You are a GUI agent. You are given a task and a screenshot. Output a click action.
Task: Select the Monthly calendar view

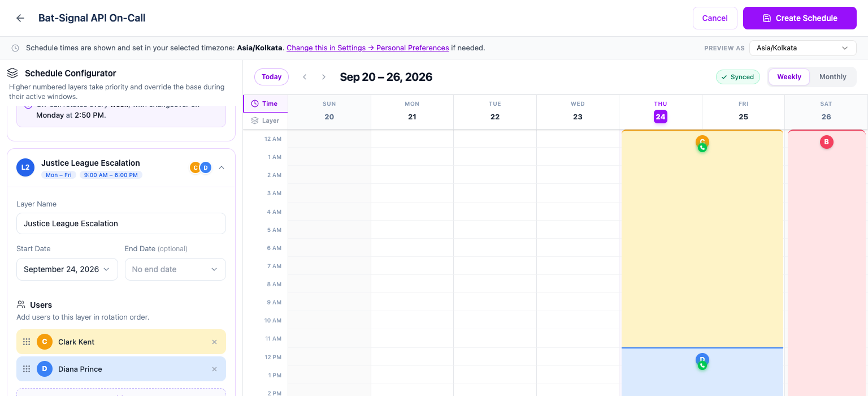(x=832, y=77)
